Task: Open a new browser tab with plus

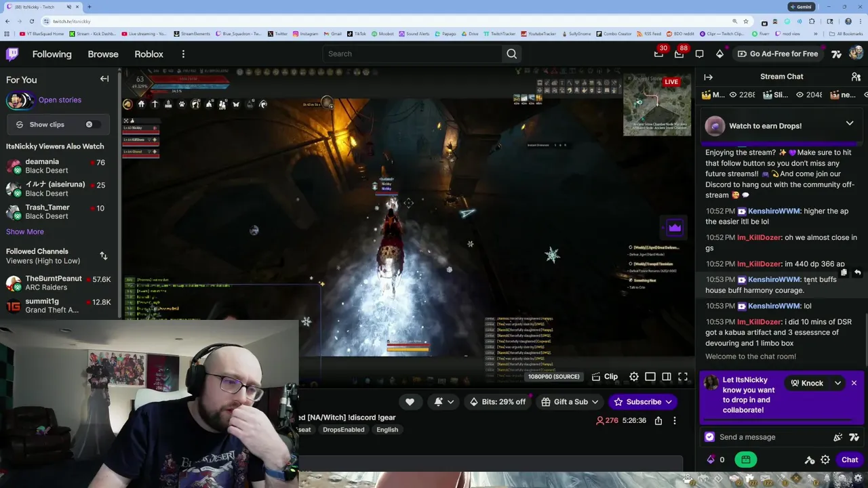Action: point(89,7)
